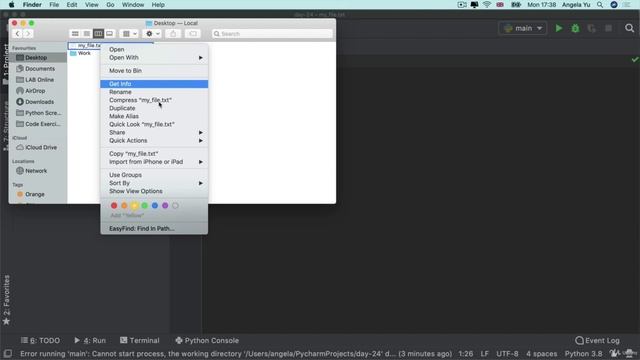Apply the yellow tag color
The image size is (640, 360).
[134, 205]
